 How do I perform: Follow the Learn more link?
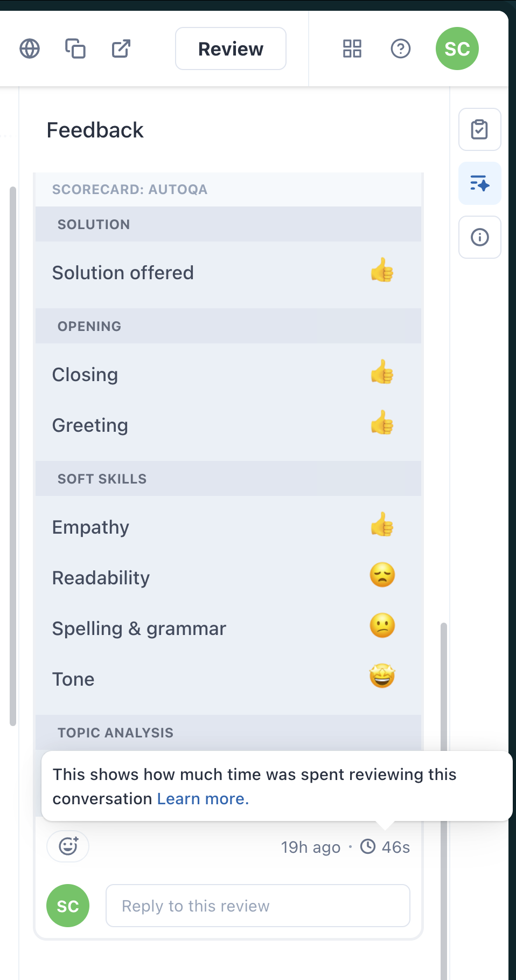[x=203, y=799]
